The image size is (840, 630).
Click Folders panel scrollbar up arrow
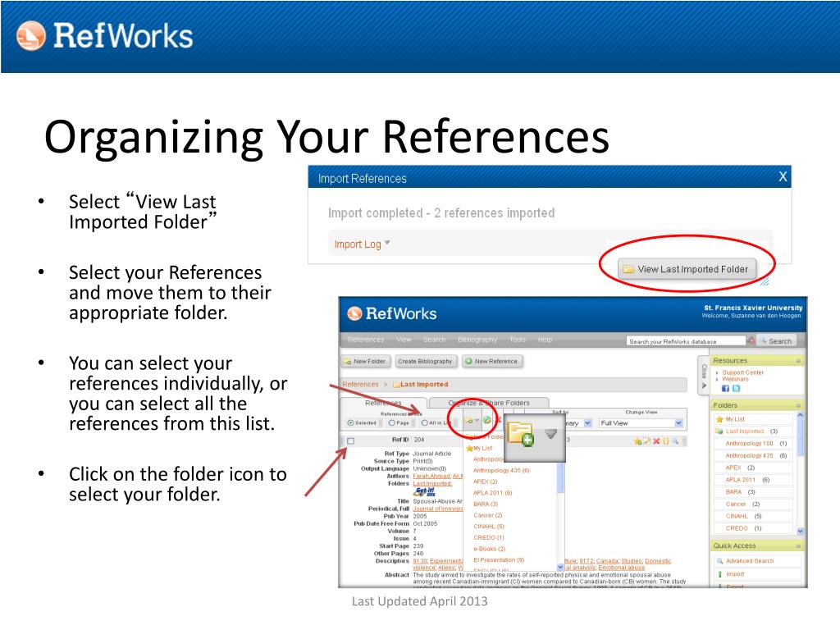coord(800,415)
